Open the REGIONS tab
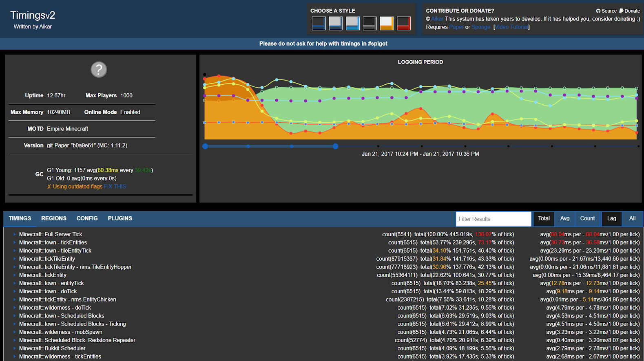 point(54,218)
